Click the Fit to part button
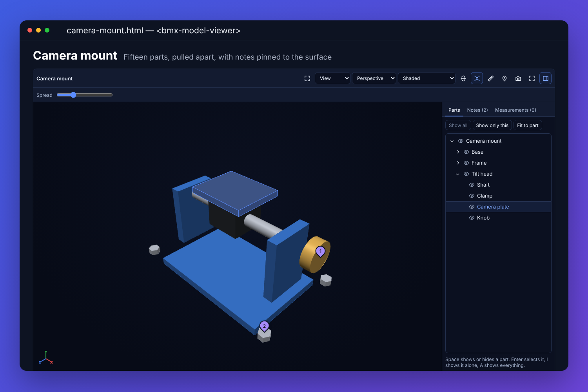This screenshot has height=392, width=588. point(528,125)
